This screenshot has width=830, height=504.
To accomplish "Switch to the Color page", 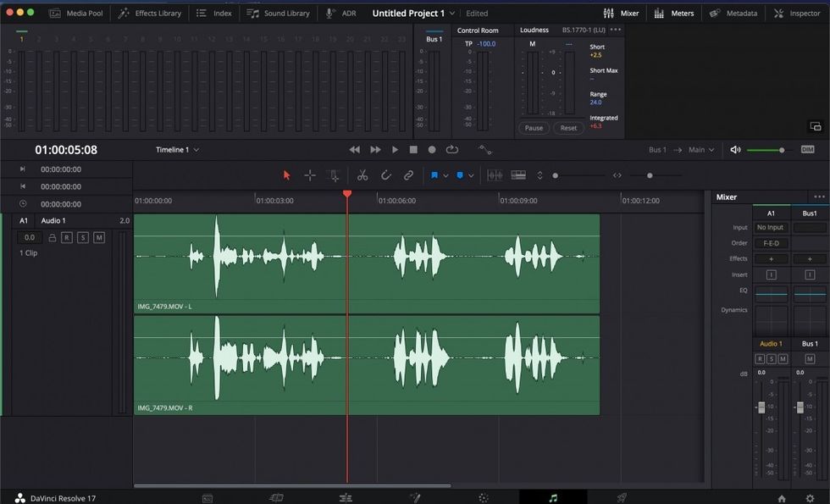I will tap(484, 498).
